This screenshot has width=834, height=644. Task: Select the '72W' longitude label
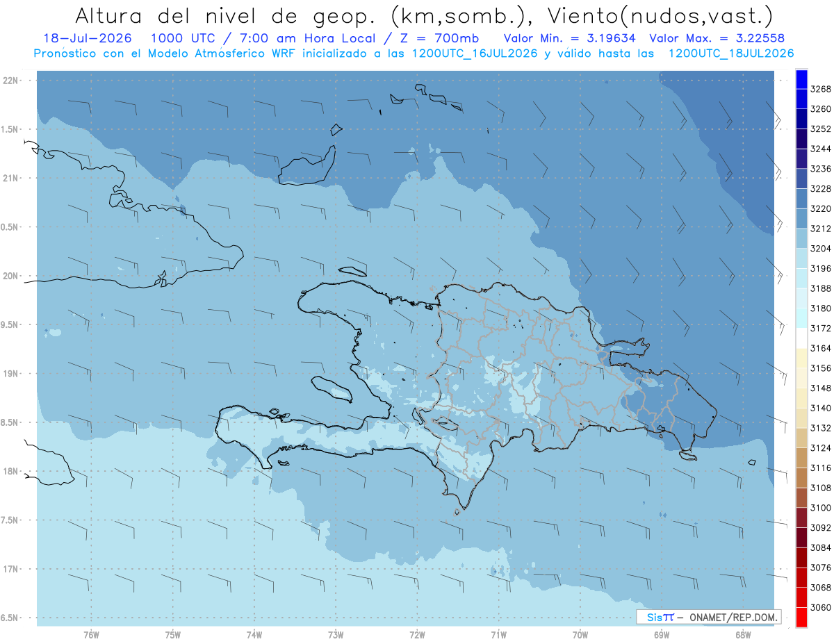click(x=417, y=634)
